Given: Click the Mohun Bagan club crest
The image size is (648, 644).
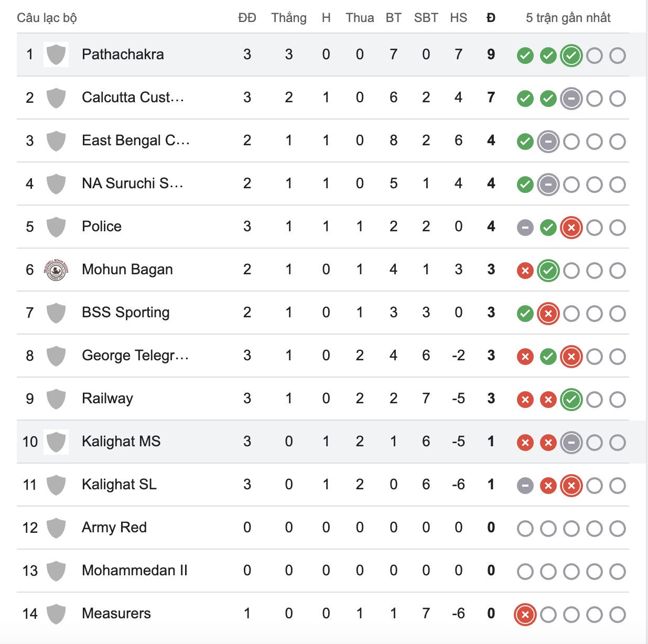Looking at the screenshot, I should click(x=56, y=270).
